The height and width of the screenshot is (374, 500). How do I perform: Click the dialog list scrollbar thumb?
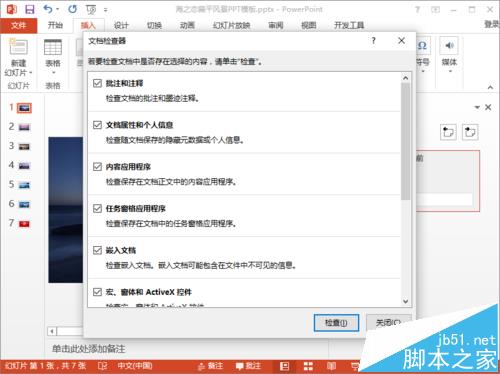405,142
